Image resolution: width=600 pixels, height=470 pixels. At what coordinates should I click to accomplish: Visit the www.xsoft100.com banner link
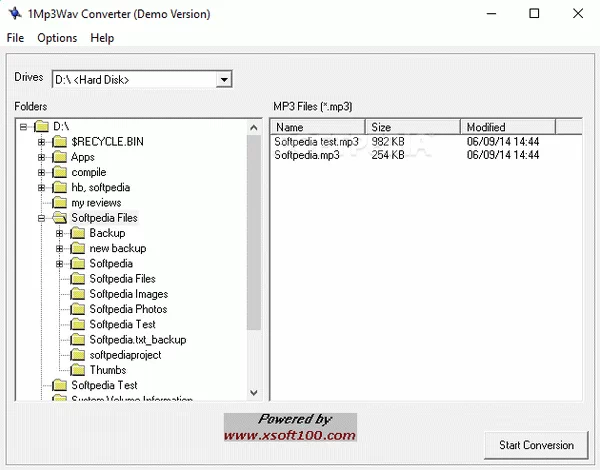coord(289,435)
